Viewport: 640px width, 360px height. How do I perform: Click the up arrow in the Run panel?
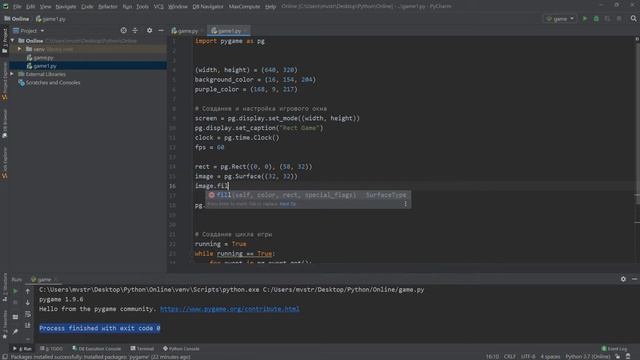pos(28,291)
